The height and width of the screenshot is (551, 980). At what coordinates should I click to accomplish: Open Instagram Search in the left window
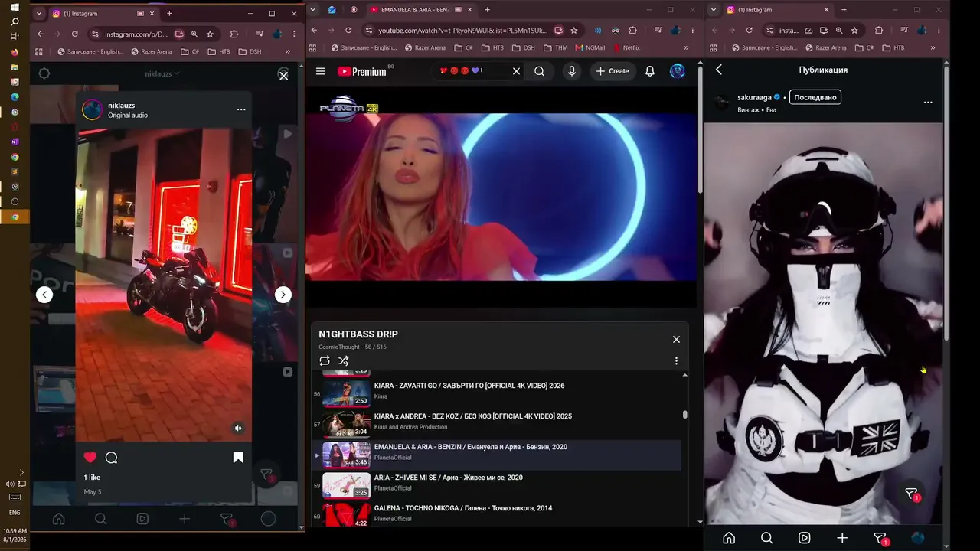pyautogui.click(x=100, y=519)
